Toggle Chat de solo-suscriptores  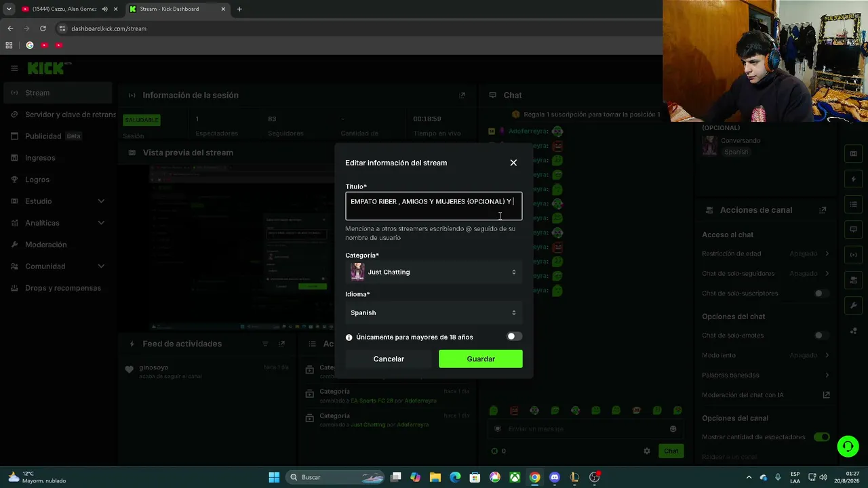(x=821, y=293)
